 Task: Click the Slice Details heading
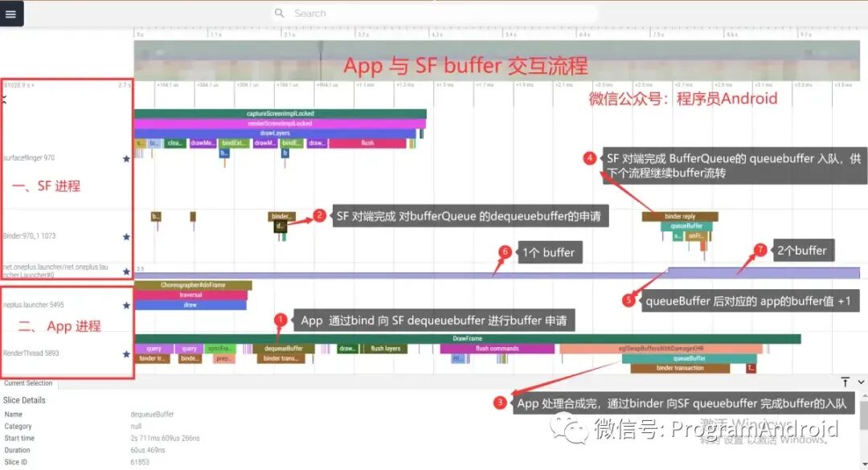[24, 400]
